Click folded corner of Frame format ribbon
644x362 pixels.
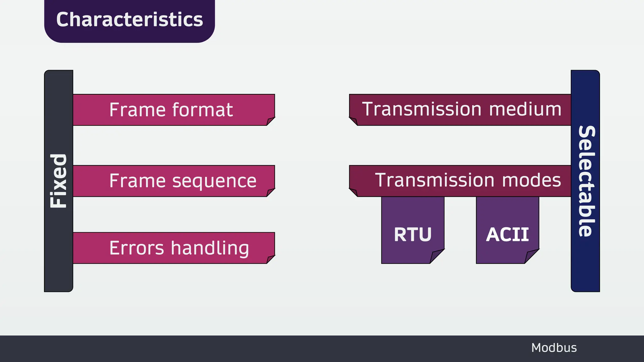tap(271, 121)
